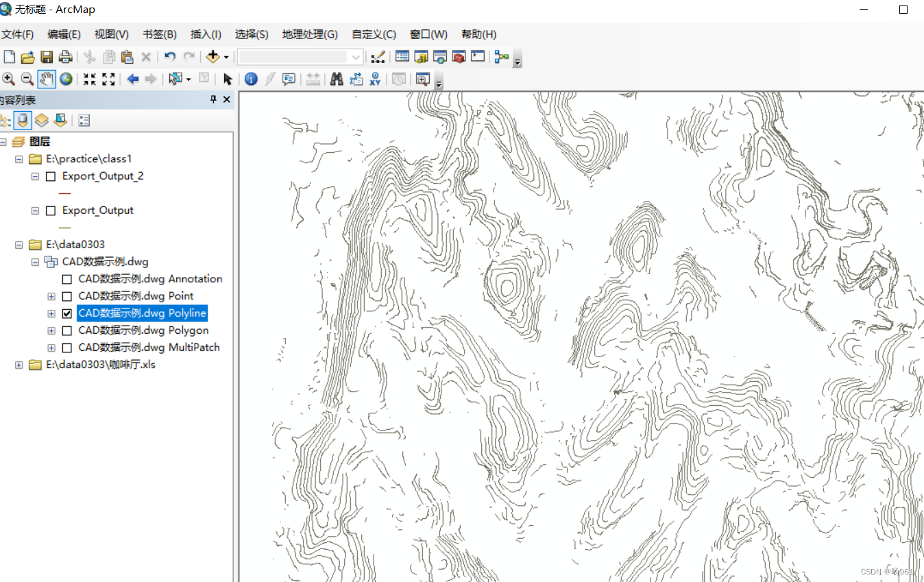Click the Go To XY tool
This screenshot has width=924, height=582.
[374, 79]
